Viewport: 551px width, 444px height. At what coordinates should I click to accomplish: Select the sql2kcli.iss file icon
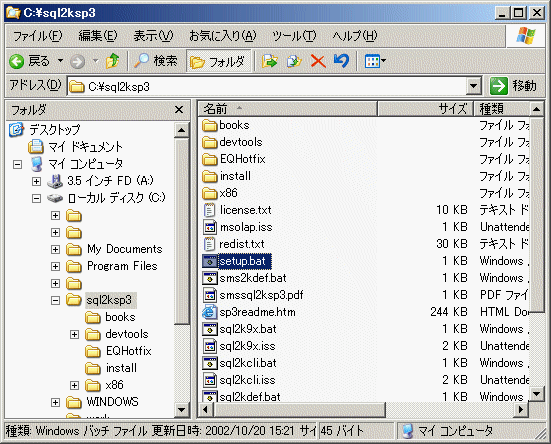coord(210,380)
